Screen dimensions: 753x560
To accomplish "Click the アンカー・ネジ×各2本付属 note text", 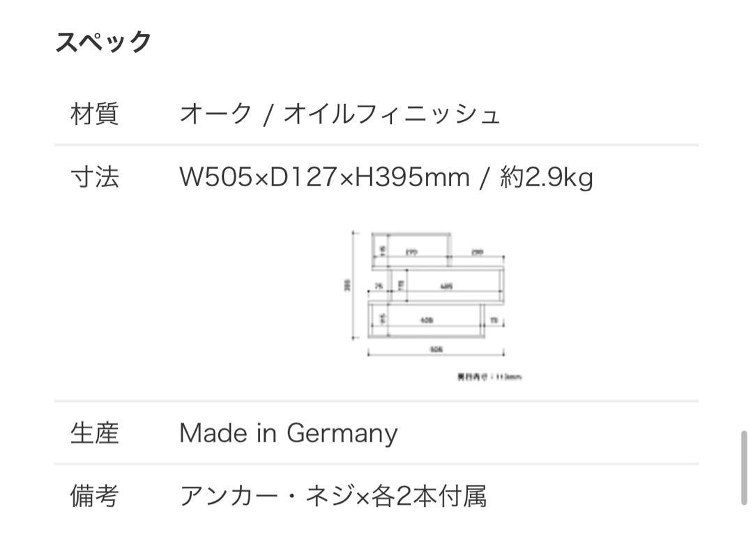I will point(333,496).
